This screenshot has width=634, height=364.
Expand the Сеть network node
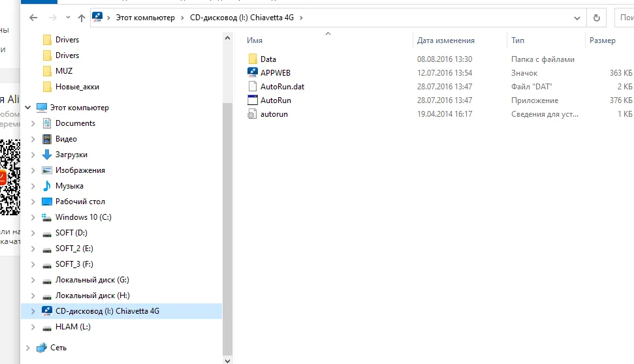[x=28, y=348]
